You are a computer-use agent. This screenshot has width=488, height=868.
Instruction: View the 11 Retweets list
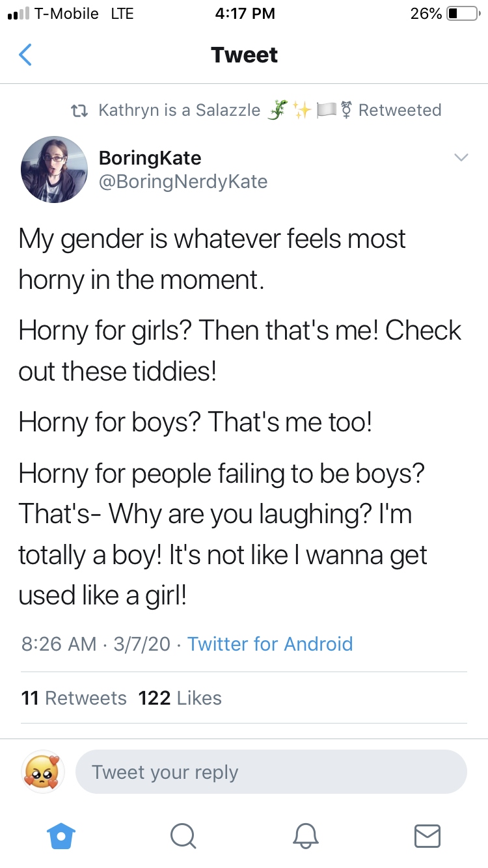coord(74,698)
